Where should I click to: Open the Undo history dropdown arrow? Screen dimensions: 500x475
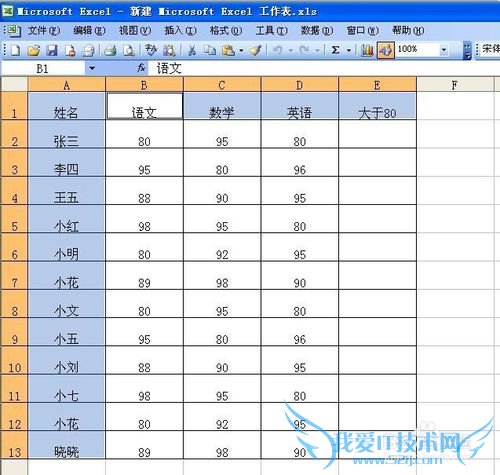coord(291,51)
